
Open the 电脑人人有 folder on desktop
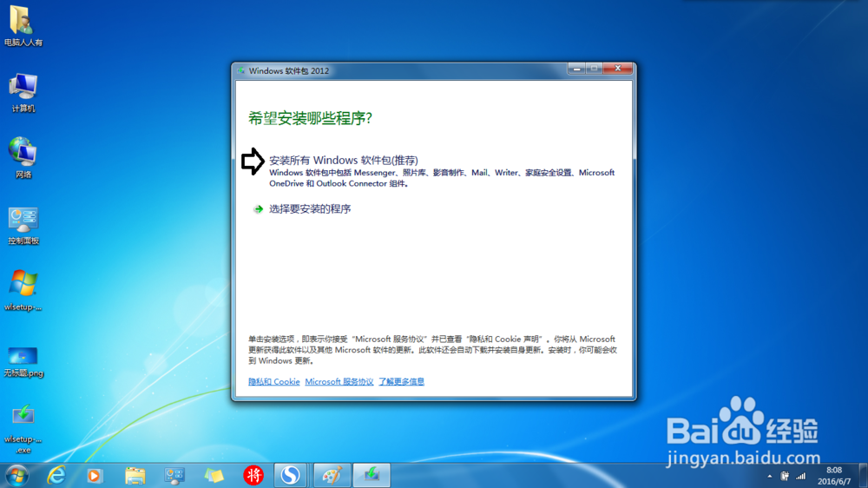pyautogui.click(x=23, y=25)
